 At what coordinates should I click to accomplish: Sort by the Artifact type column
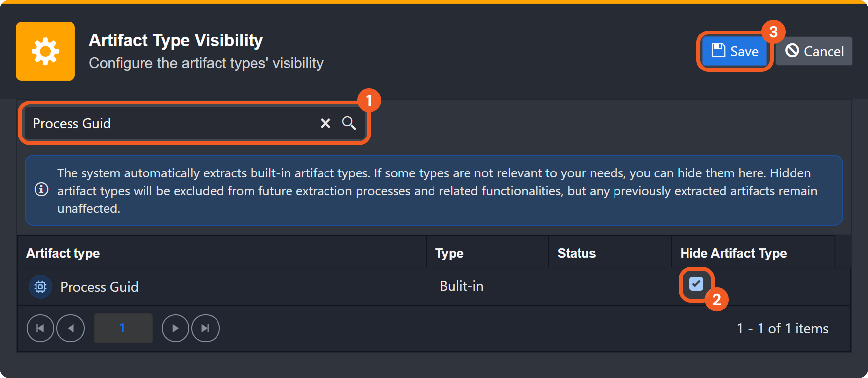pyautogui.click(x=63, y=253)
